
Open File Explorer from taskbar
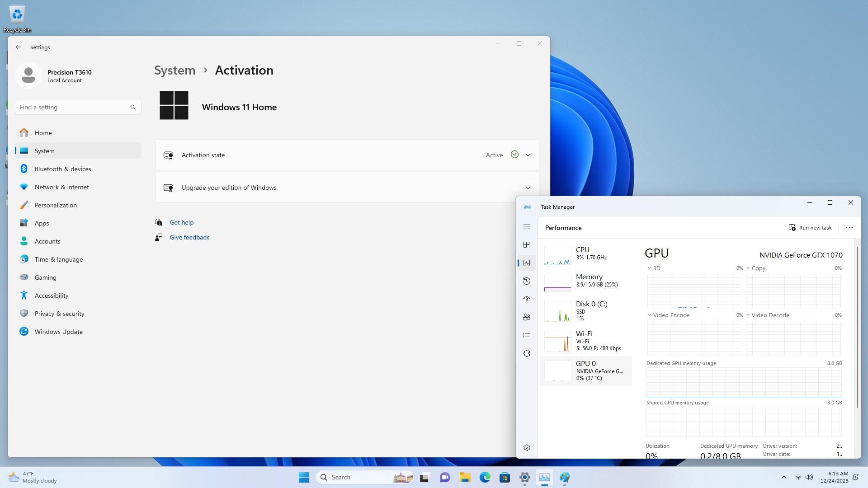tap(465, 477)
